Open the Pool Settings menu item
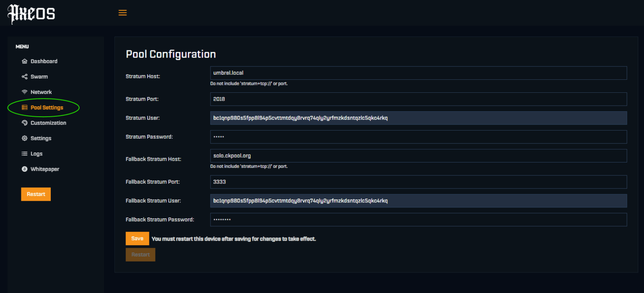Viewport: 644px width, 293px height. [x=47, y=107]
